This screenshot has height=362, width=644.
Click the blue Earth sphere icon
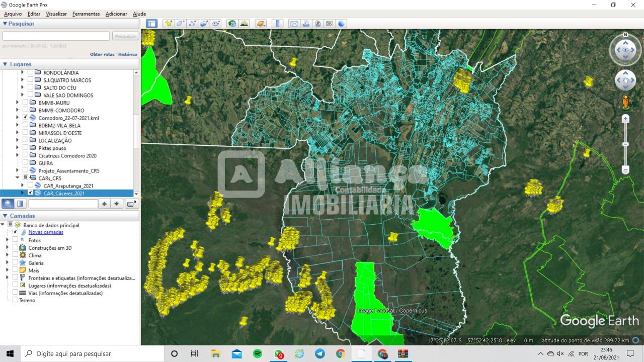point(342,23)
